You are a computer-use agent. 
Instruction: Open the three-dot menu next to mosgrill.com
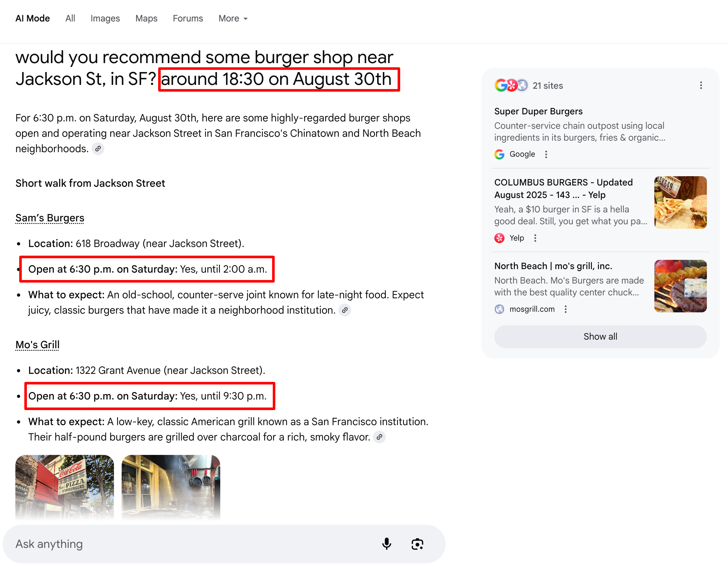[566, 309]
